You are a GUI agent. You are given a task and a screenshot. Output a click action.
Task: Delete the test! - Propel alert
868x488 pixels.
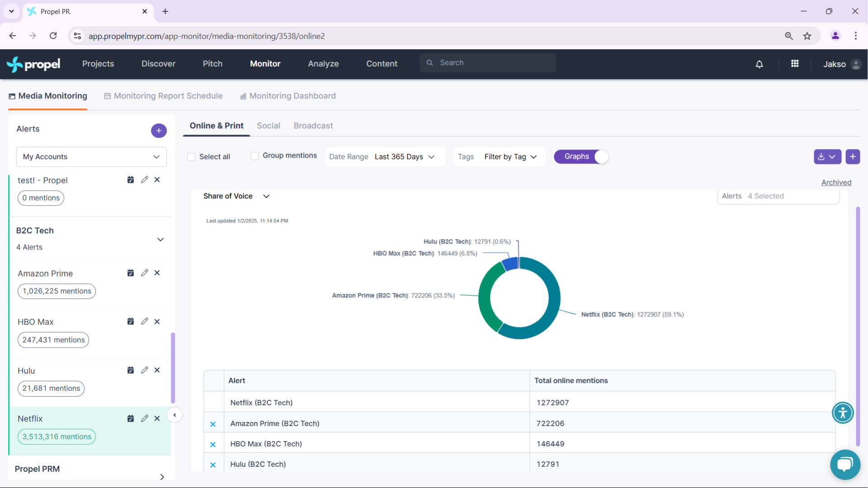[x=157, y=180]
